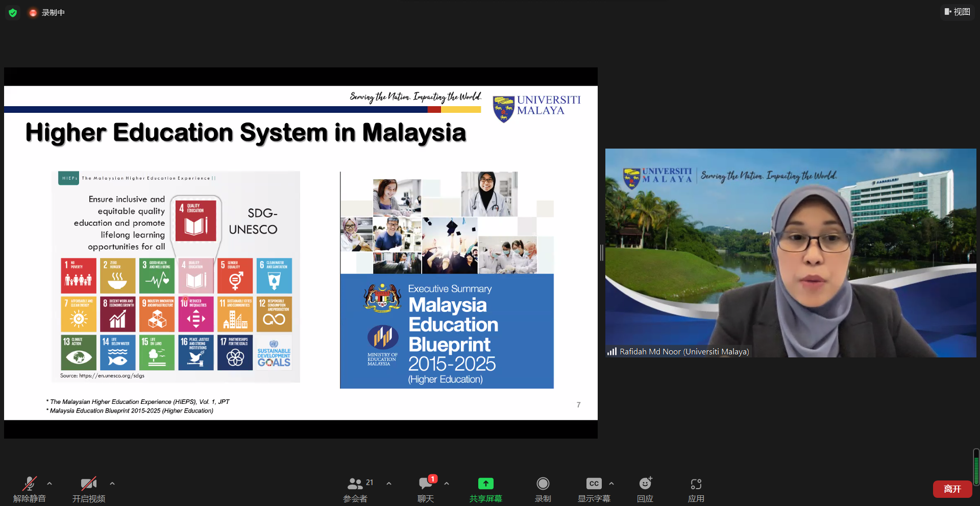Click the graduates photo in the Blueprint collage
The image size is (980, 506).
coord(450,246)
